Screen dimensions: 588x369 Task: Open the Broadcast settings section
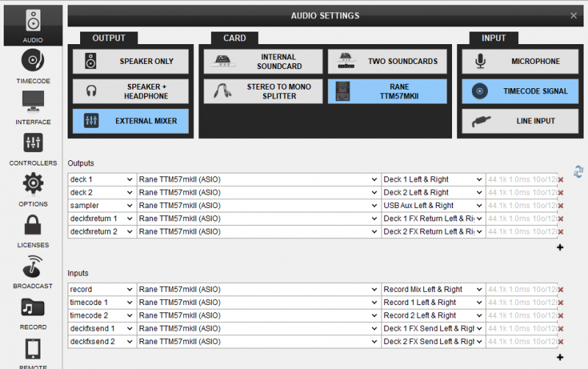tap(33, 272)
